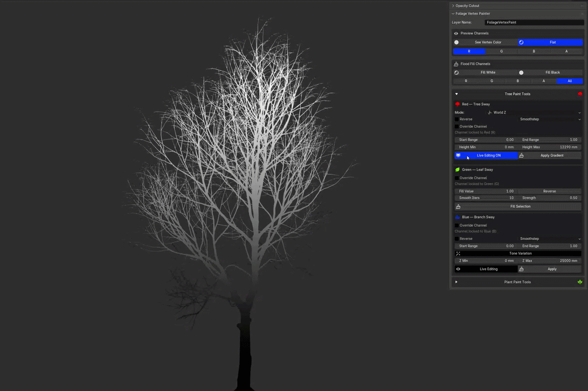
Task: Check Override Channel under Green — Leaf Sway
Action: click(457, 178)
